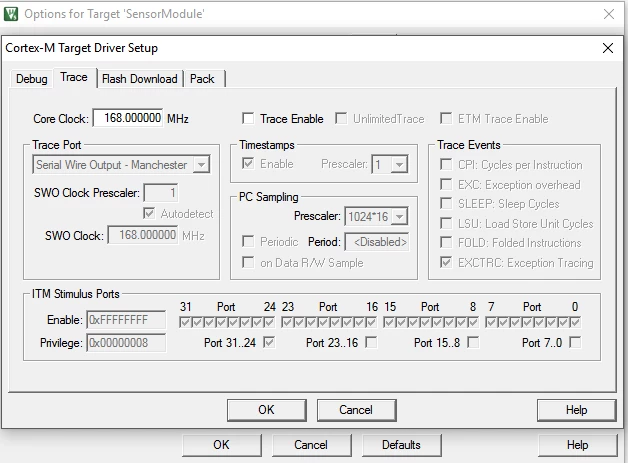The height and width of the screenshot is (463, 628).
Task: Toggle ITM stimulus port 16 checkbox
Action: coord(371,322)
